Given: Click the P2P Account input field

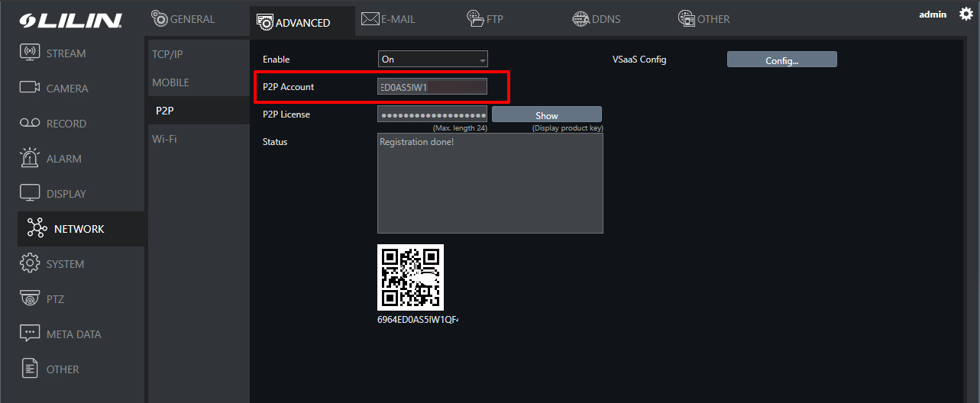Looking at the screenshot, I should point(432,86).
